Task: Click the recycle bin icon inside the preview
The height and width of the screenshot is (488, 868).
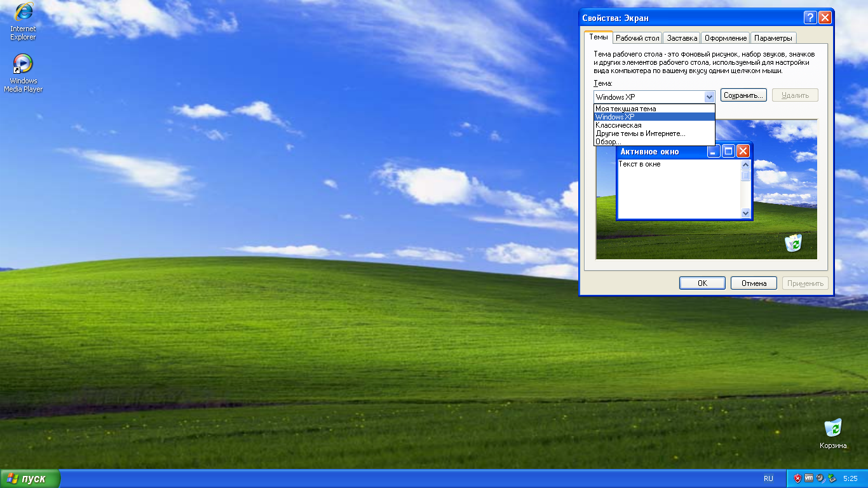Action: click(x=793, y=243)
